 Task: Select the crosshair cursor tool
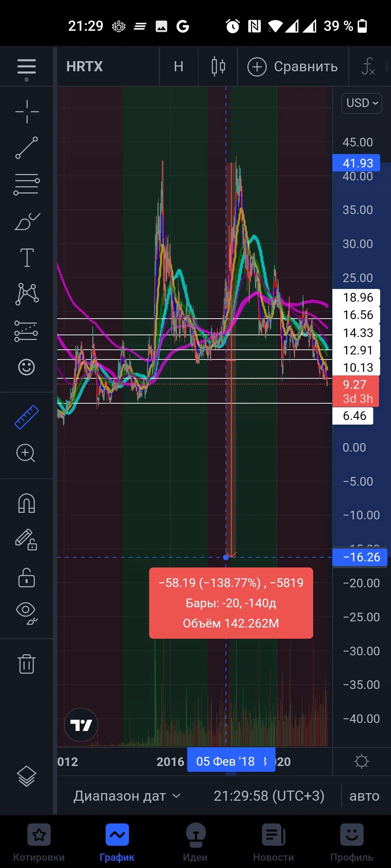tap(27, 111)
